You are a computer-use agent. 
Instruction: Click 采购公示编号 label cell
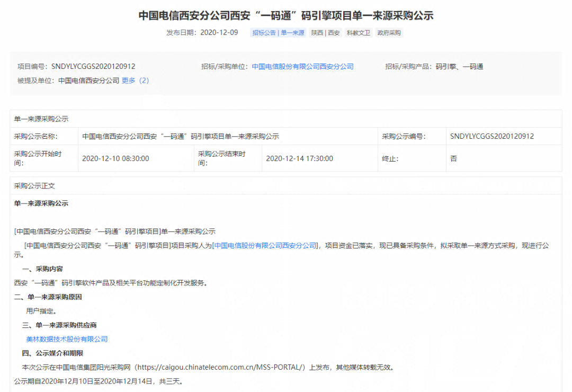412,136
